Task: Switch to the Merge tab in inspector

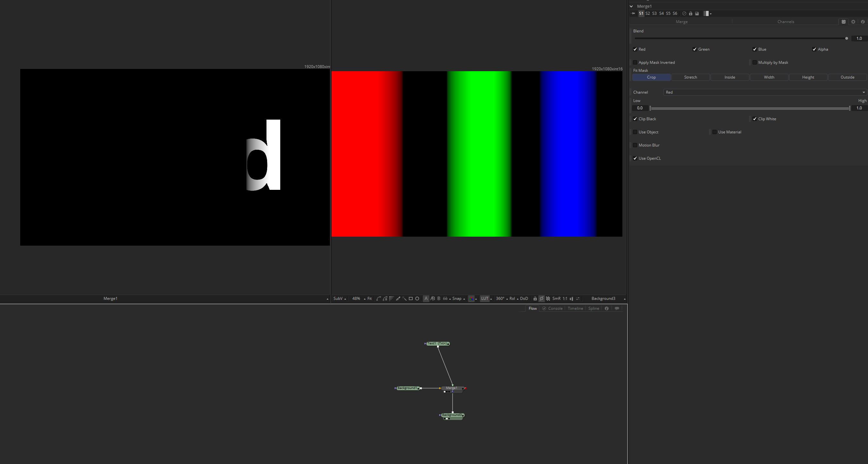Action: click(x=682, y=21)
